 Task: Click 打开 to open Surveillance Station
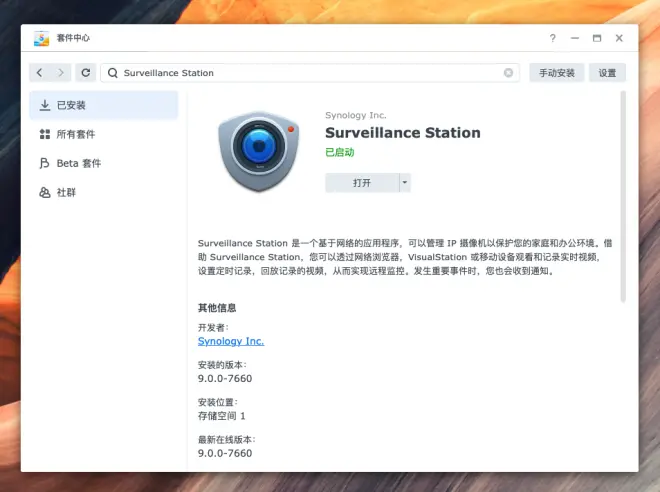[x=362, y=183]
